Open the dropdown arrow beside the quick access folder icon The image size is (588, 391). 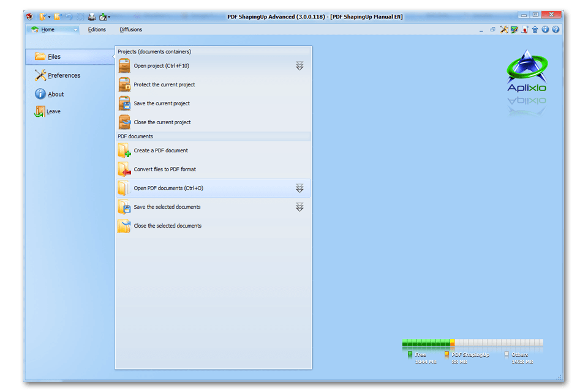49,17
